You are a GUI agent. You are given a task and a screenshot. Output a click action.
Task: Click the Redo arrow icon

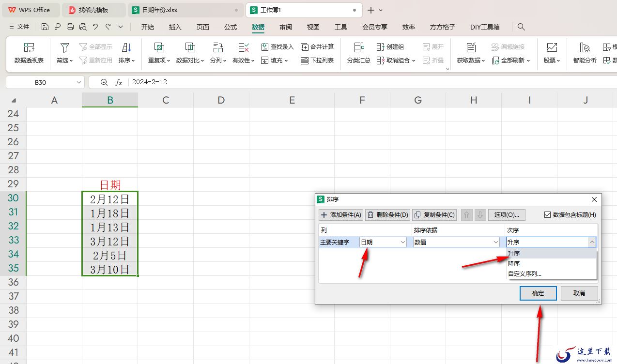click(108, 27)
